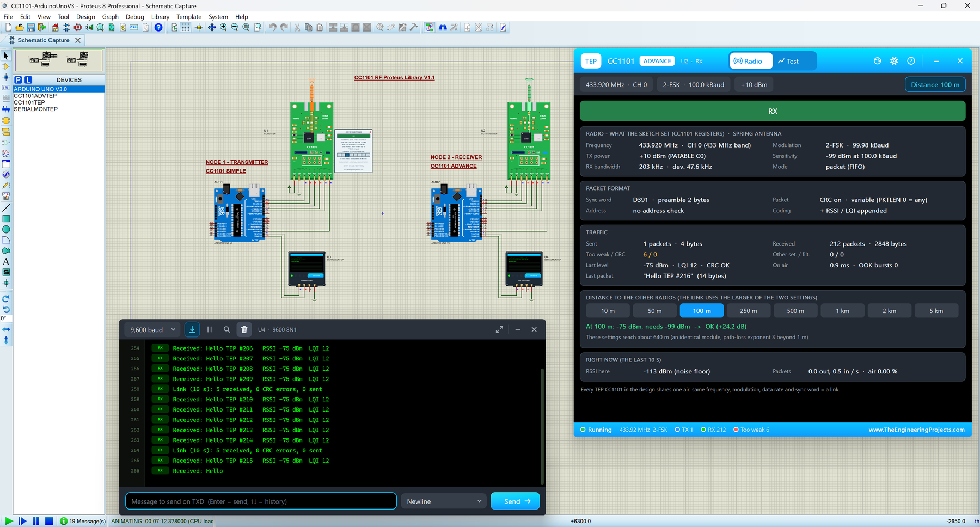Open the Debug menu
This screenshot has height=527, width=980.
(x=134, y=17)
